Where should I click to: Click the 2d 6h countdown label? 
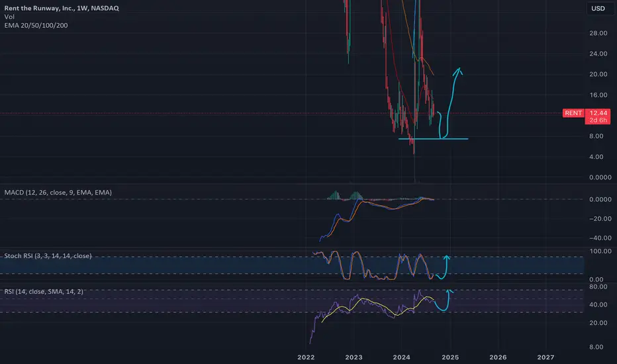point(598,120)
